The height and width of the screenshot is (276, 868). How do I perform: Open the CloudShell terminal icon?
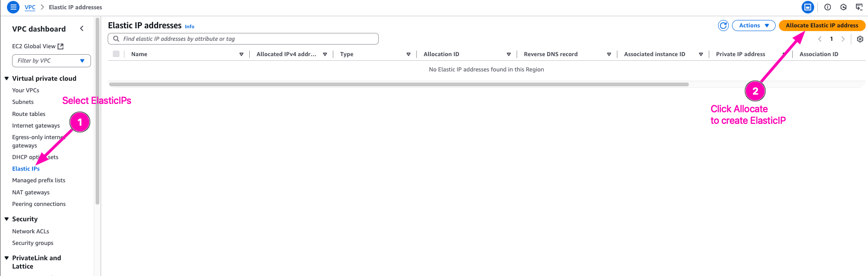click(x=859, y=7)
